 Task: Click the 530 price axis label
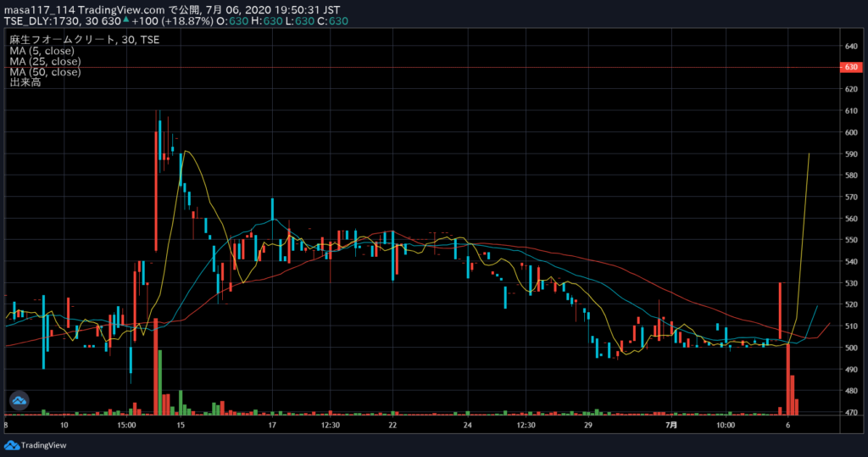(x=851, y=283)
